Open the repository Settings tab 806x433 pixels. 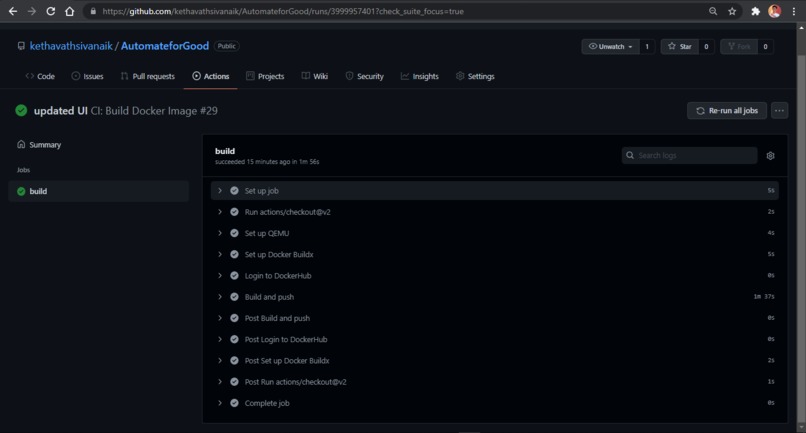[475, 76]
